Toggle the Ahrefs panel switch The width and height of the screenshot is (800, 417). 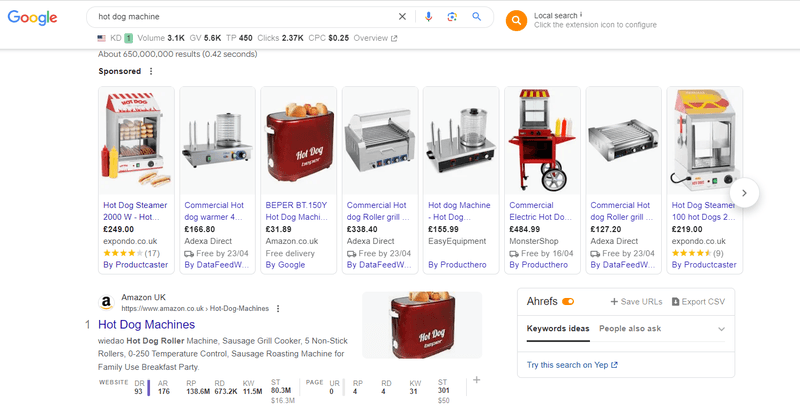tap(568, 302)
